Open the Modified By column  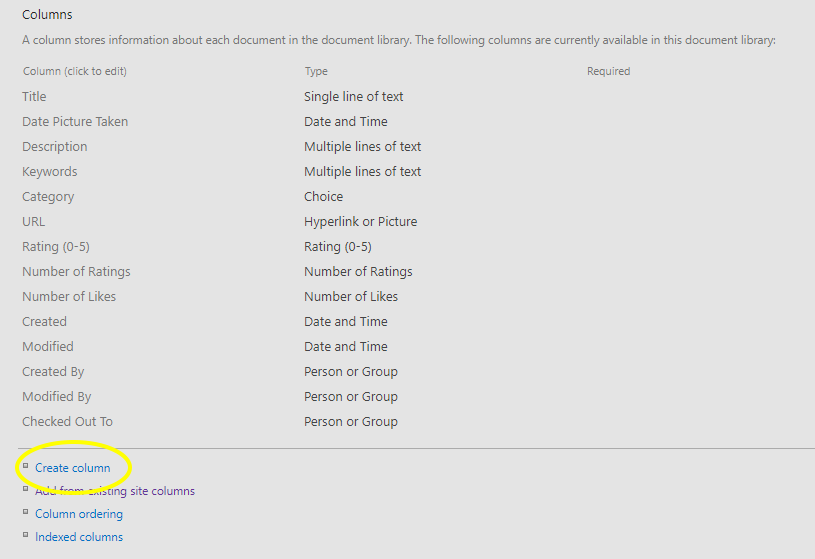57,397
